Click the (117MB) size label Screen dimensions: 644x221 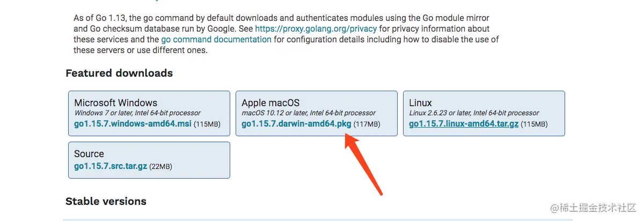pos(367,124)
